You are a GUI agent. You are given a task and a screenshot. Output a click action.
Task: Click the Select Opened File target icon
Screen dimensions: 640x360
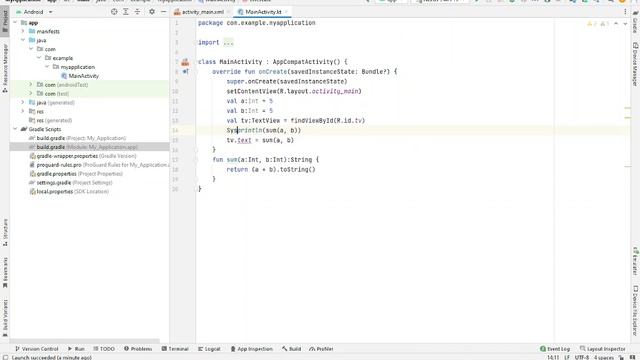point(114,12)
